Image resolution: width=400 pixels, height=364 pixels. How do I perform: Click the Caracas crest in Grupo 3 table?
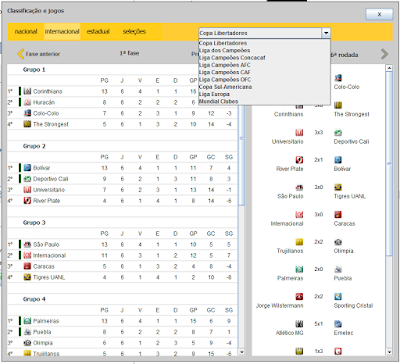27,266
